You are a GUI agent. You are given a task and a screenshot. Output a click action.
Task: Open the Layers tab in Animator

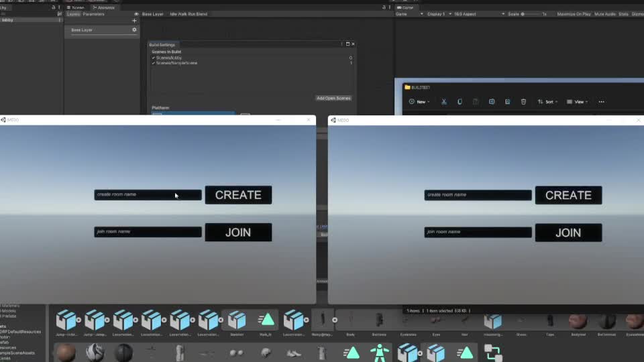pyautogui.click(x=74, y=14)
